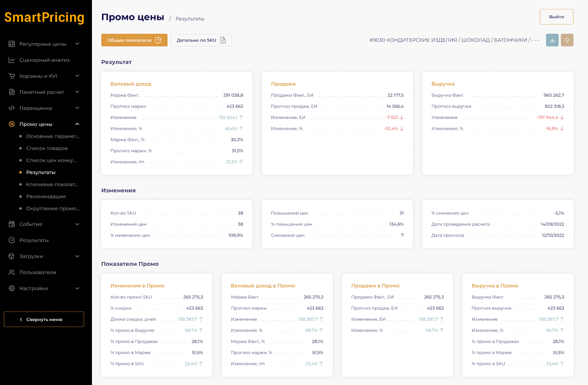Click the Результаты breadcrumb
Screen dimensions: 588x385
pos(190,19)
